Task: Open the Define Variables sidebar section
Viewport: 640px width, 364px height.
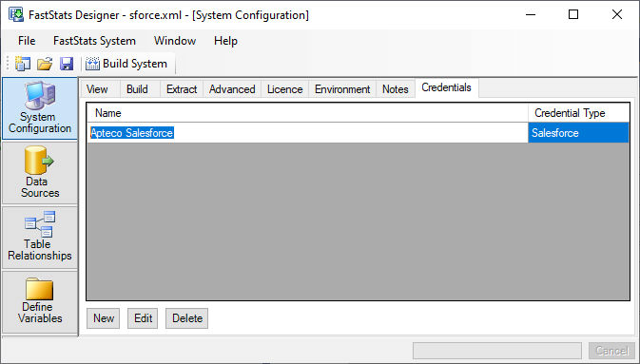Action: (x=40, y=301)
